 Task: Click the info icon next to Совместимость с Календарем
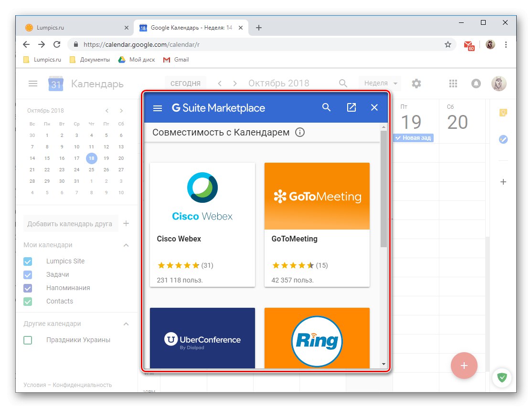[300, 132]
